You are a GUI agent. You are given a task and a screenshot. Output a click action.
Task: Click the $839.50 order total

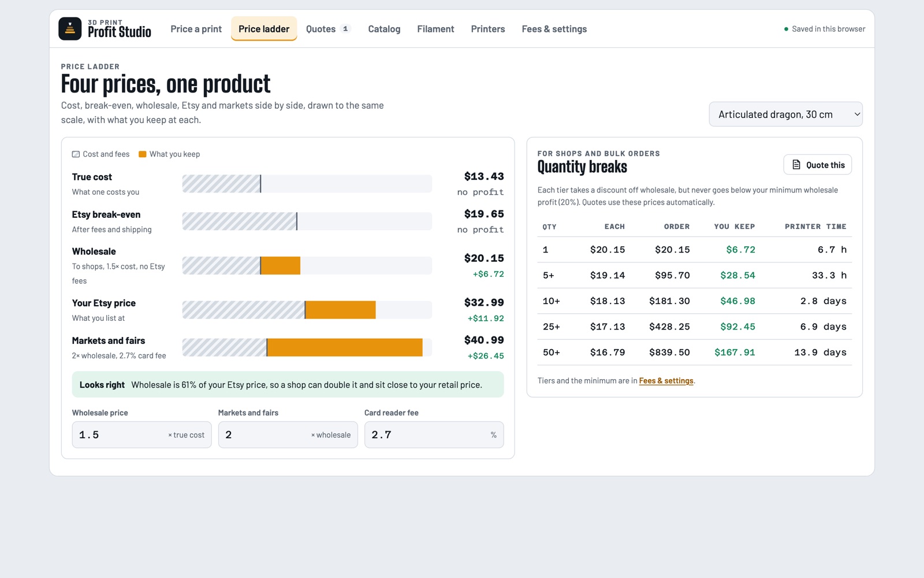point(669,353)
